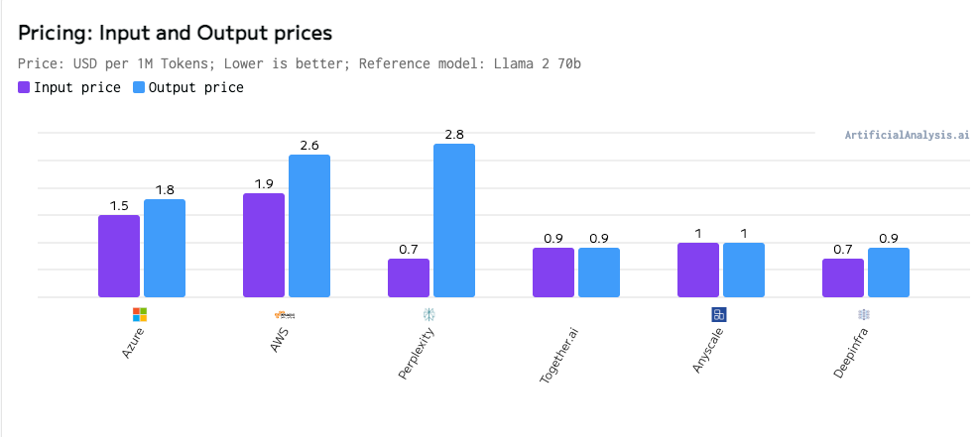Click the purple Input price legend swatch
This screenshot has height=437, width=980.
[x=24, y=87]
